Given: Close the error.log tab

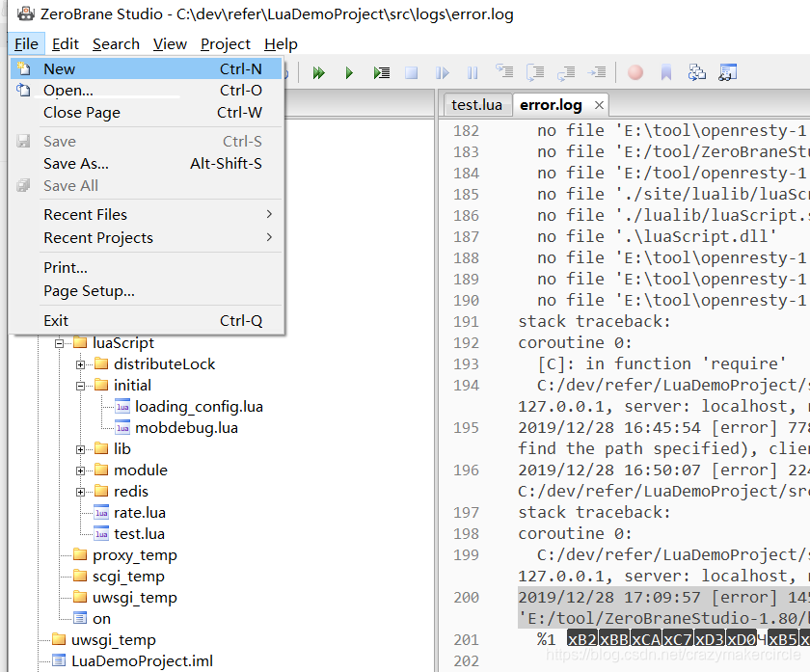Looking at the screenshot, I should [x=599, y=105].
